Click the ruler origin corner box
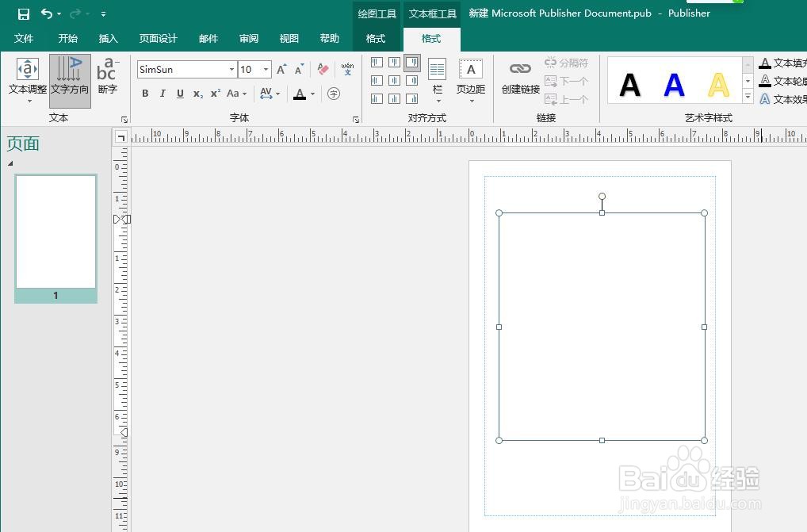 pos(120,137)
